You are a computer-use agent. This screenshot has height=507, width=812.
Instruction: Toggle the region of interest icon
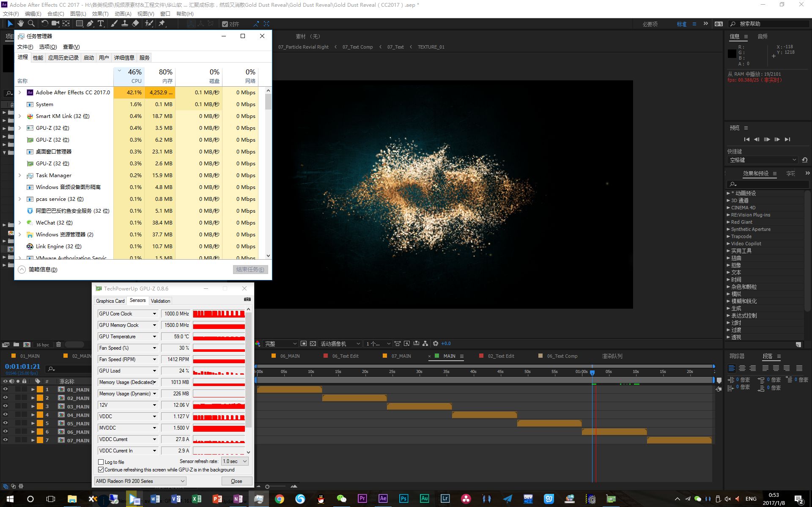click(x=303, y=344)
